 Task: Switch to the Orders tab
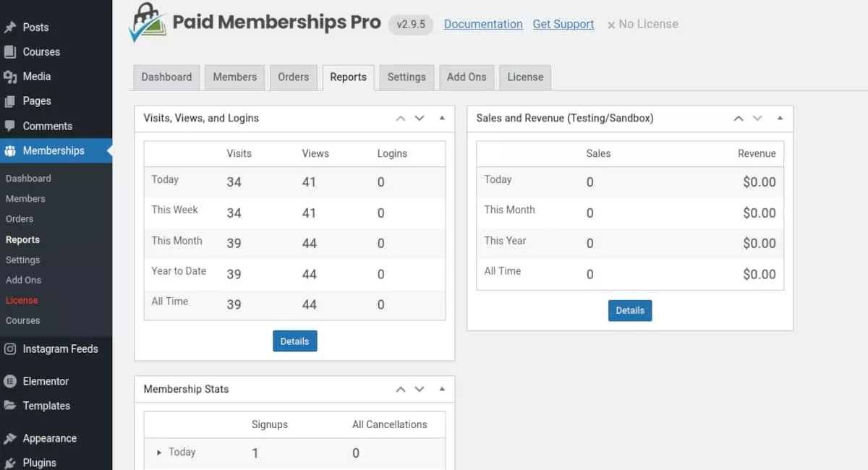pyautogui.click(x=293, y=77)
